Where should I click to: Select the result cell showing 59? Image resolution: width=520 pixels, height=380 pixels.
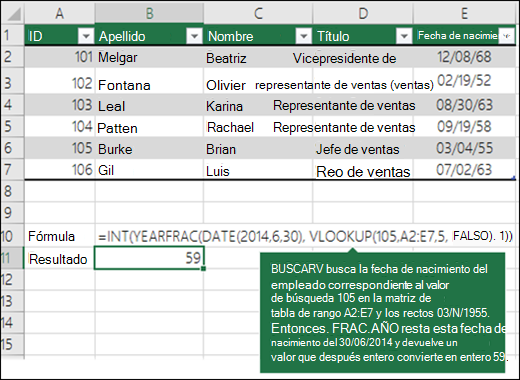149,258
